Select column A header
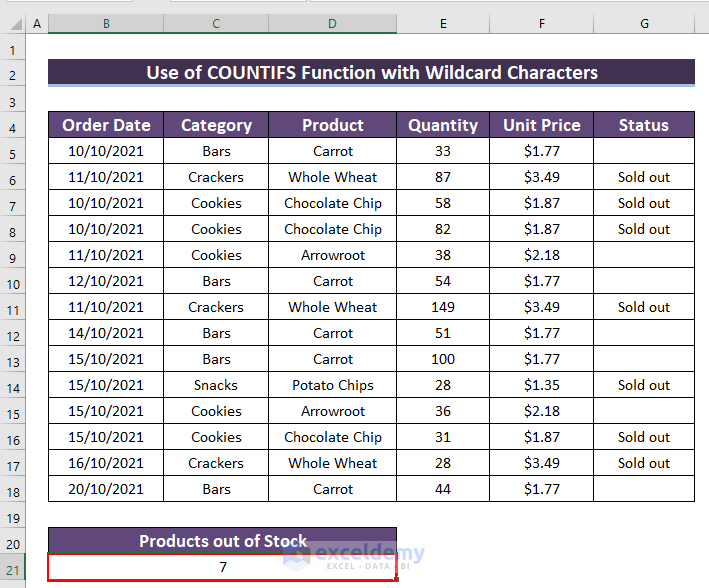 coord(37,23)
